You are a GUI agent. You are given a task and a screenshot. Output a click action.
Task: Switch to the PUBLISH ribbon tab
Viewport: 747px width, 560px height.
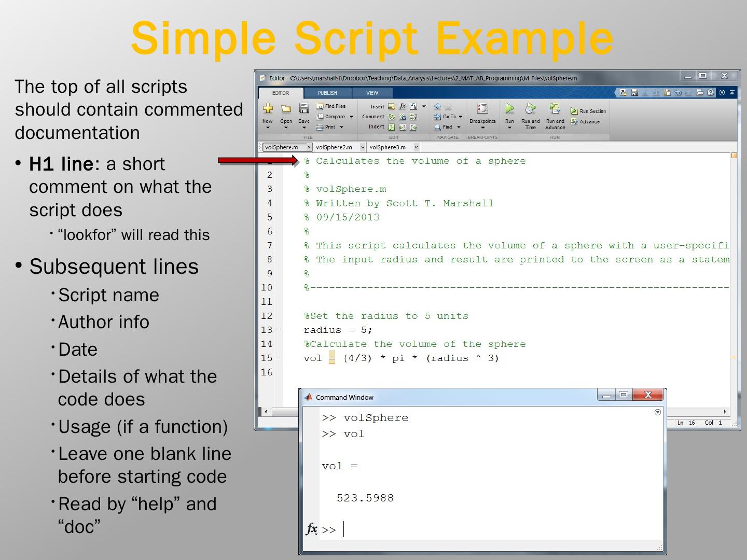pyautogui.click(x=327, y=93)
